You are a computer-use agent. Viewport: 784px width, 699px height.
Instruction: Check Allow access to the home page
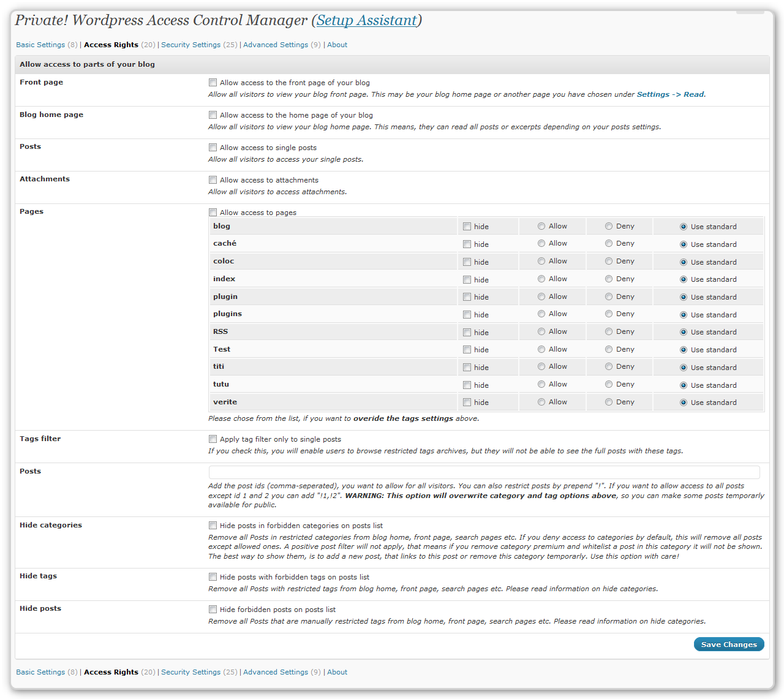[213, 115]
